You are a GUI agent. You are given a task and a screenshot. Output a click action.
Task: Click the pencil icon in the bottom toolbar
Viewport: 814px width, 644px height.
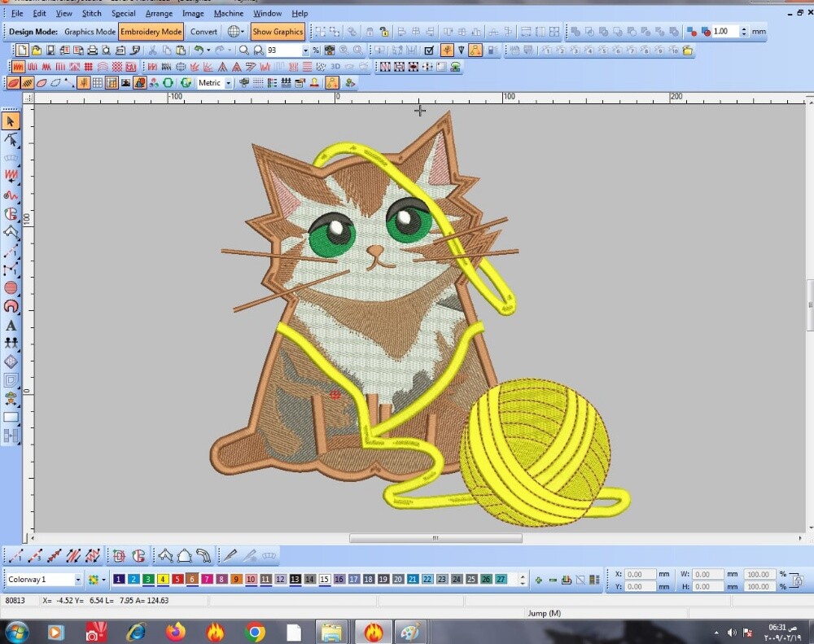coord(230,556)
